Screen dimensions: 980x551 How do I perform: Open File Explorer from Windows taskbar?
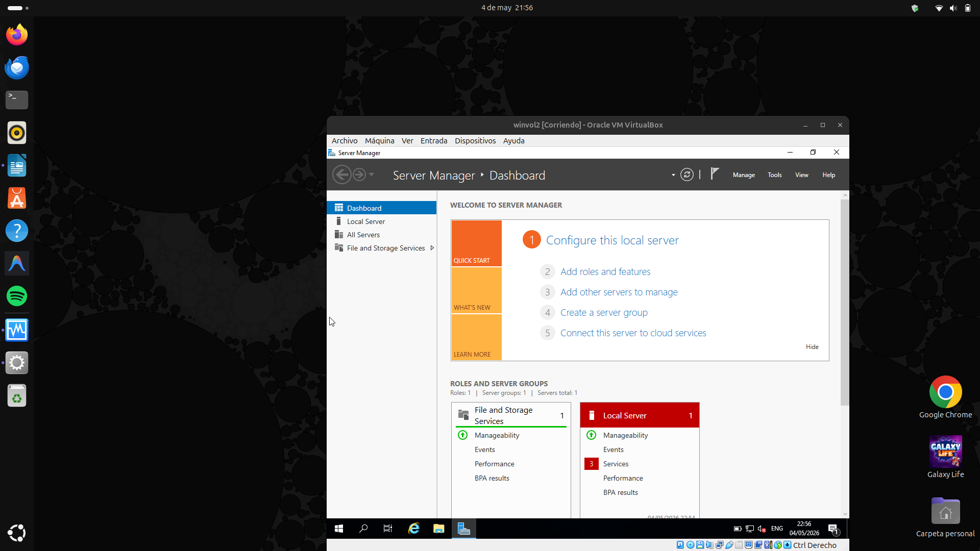pyautogui.click(x=438, y=529)
